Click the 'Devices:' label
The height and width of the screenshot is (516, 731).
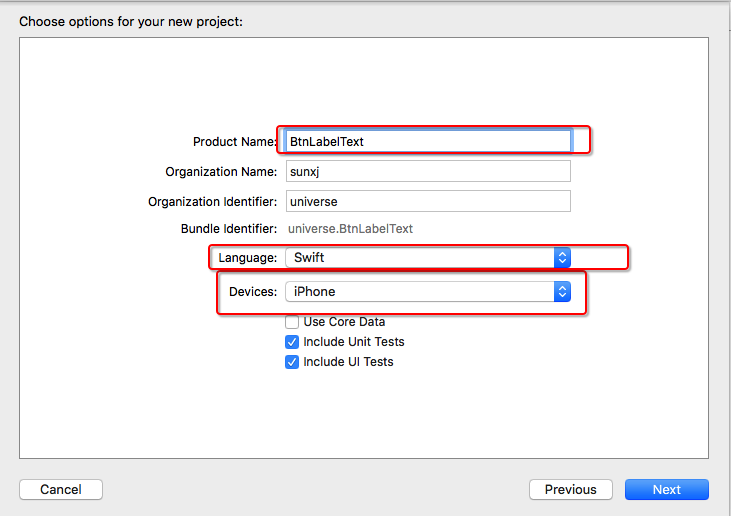tap(253, 292)
